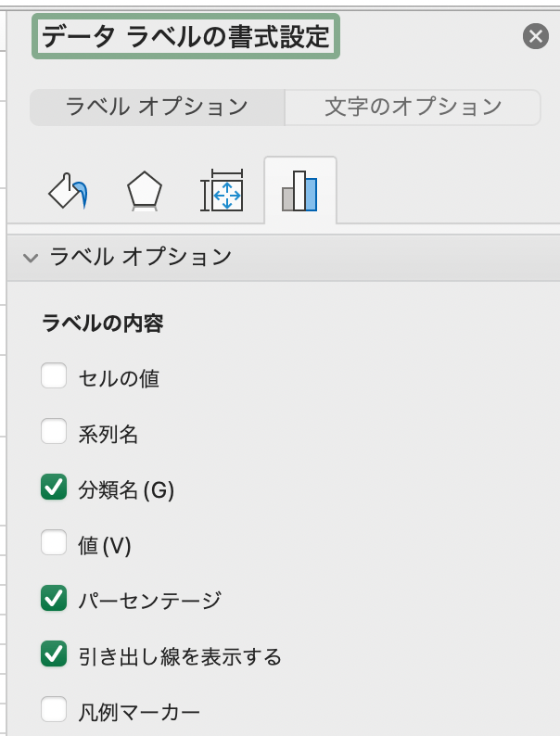The width and height of the screenshot is (560, 736).
Task: Open the Fill & Line paint bucket tab
Action: pos(67,192)
